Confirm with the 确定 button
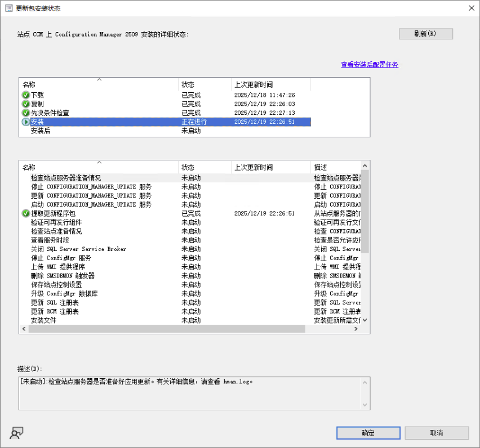Image resolution: width=480 pixels, height=448 pixels. tap(368, 433)
